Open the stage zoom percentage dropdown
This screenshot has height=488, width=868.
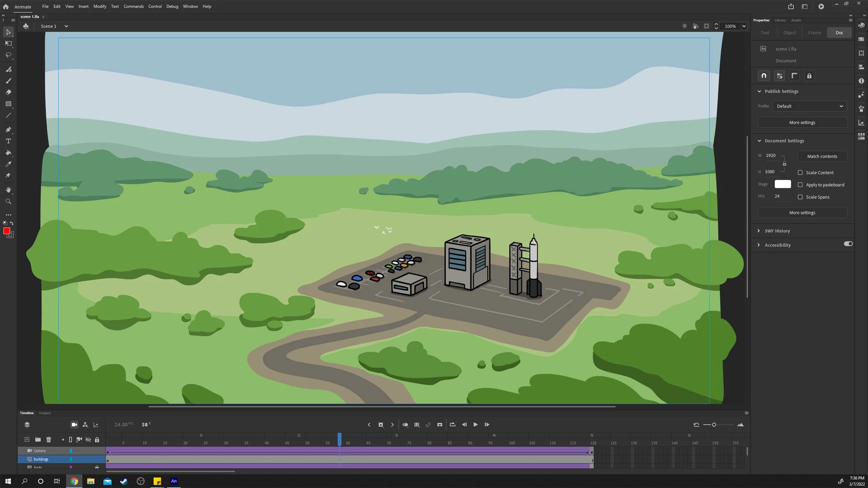[744, 26]
